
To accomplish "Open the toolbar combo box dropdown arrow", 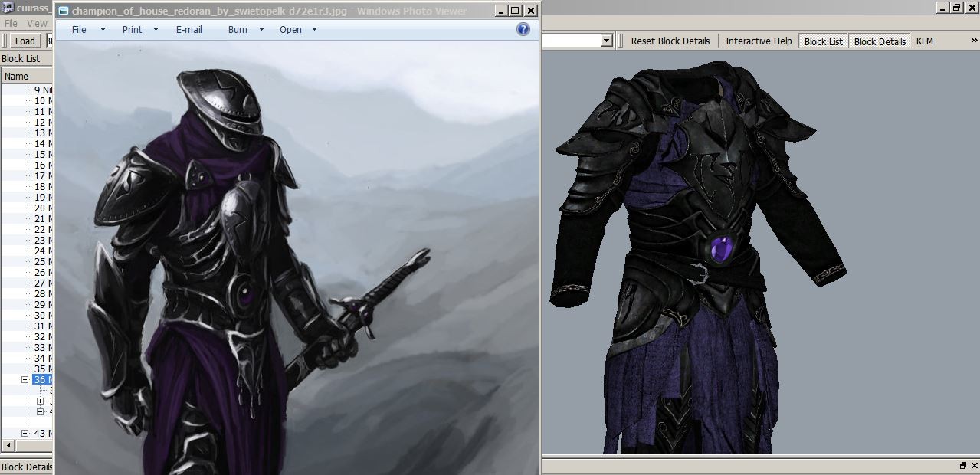I will point(606,41).
